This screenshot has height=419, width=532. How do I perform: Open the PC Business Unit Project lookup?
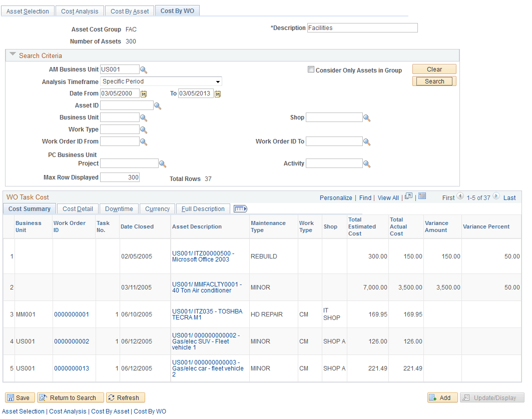(163, 163)
